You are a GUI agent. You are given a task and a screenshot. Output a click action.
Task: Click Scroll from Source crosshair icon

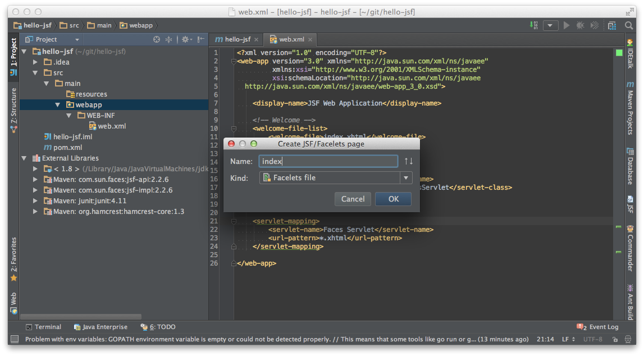pyautogui.click(x=157, y=39)
